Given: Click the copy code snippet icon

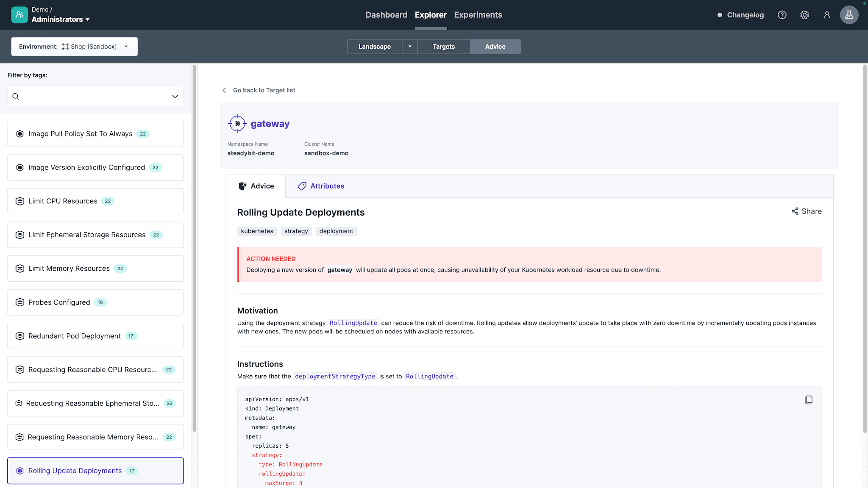Looking at the screenshot, I should pyautogui.click(x=809, y=400).
